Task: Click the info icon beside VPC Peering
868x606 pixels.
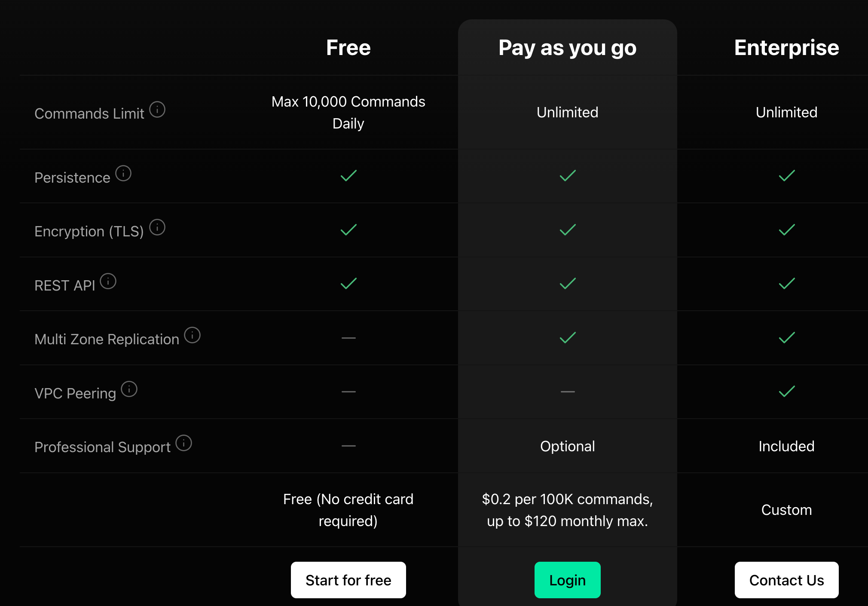Action: tap(129, 389)
